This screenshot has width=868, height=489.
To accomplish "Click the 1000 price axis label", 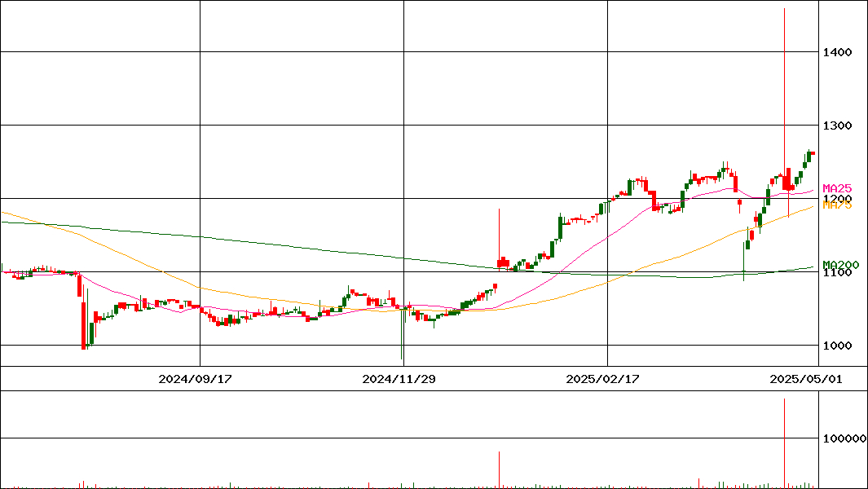I will [838, 346].
